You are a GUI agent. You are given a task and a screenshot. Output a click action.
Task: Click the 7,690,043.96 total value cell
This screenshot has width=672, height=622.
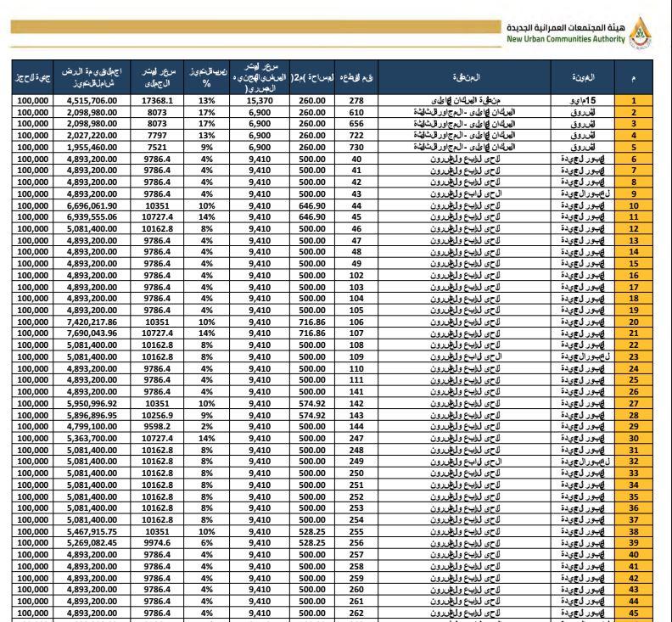(92, 333)
